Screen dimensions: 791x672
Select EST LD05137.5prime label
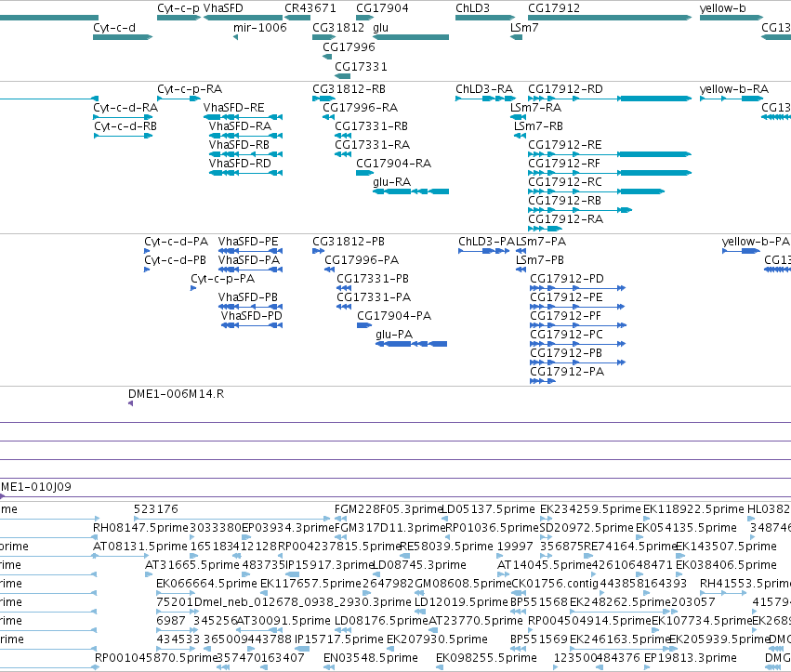488,509
